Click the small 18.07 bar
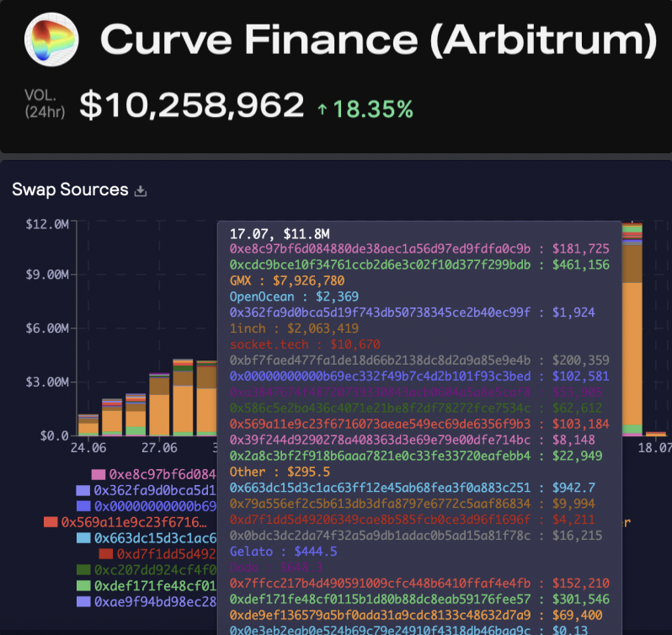The image size is (672, 635). coord(656,434)
